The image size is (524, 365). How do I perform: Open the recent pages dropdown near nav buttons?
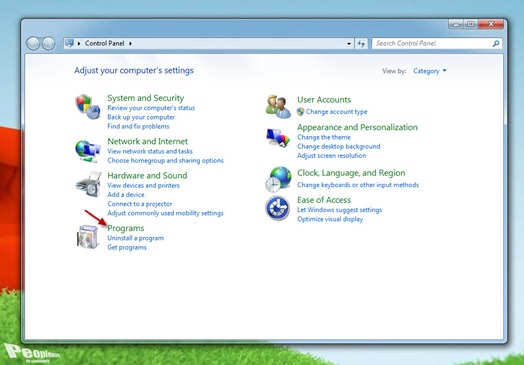[59, 44]
